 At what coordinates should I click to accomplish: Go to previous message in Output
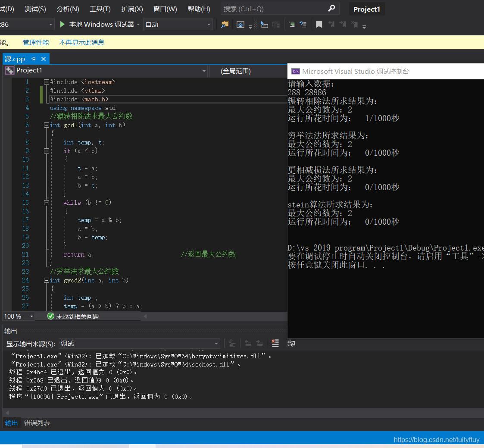[248, 343]
